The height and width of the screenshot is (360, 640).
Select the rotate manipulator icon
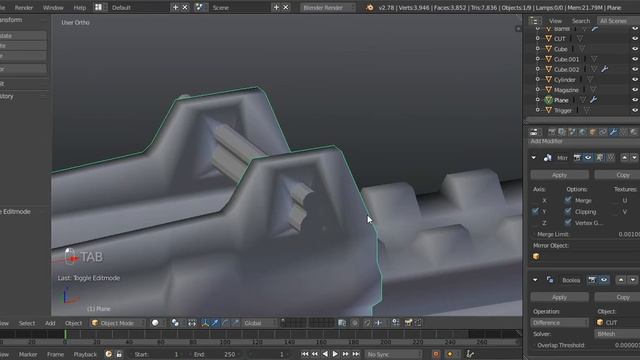point(225,323)
